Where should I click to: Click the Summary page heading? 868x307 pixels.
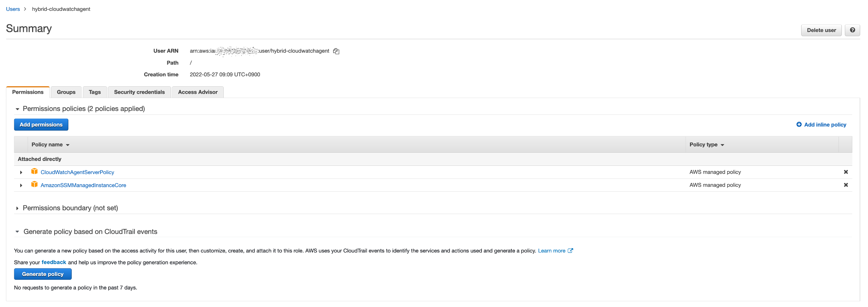tap(29, 29)
